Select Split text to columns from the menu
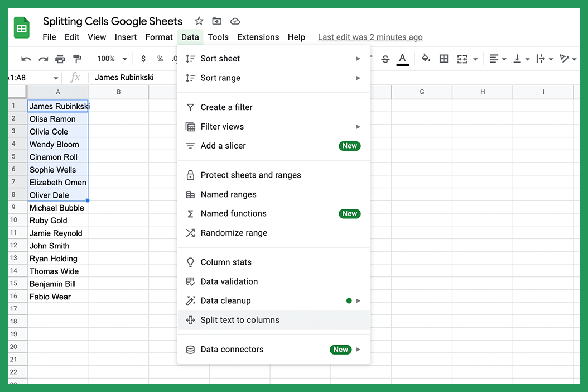The image size is (588, 392). coord(240,320)
